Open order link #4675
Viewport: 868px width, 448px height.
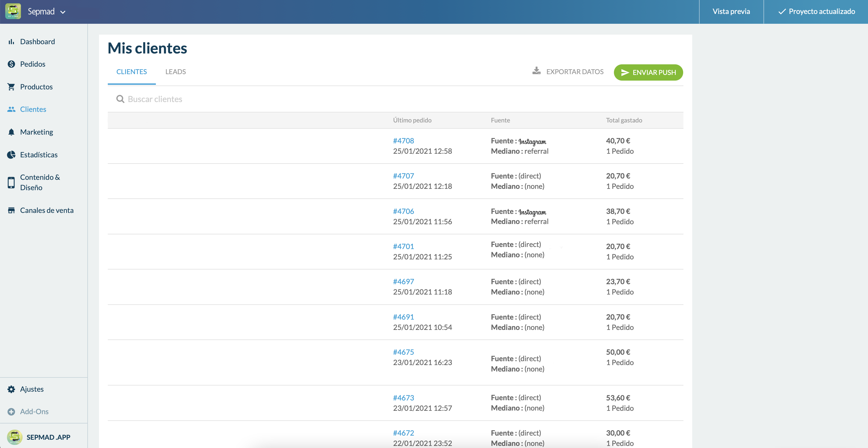pos(403,352)
